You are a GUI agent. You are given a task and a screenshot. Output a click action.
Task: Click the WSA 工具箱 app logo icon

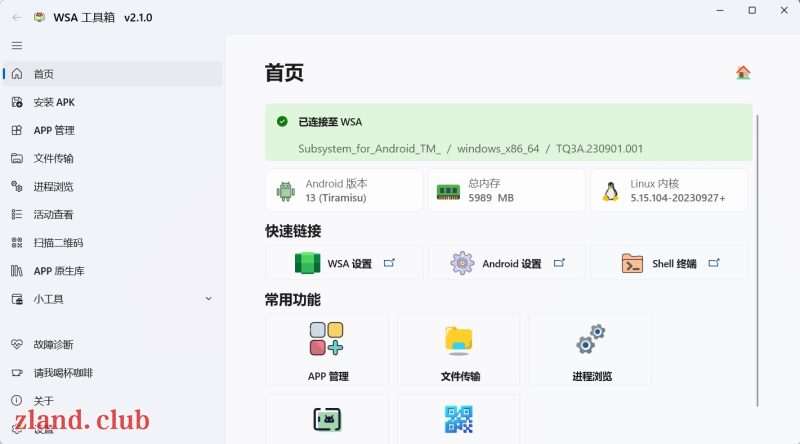point(39,17)
